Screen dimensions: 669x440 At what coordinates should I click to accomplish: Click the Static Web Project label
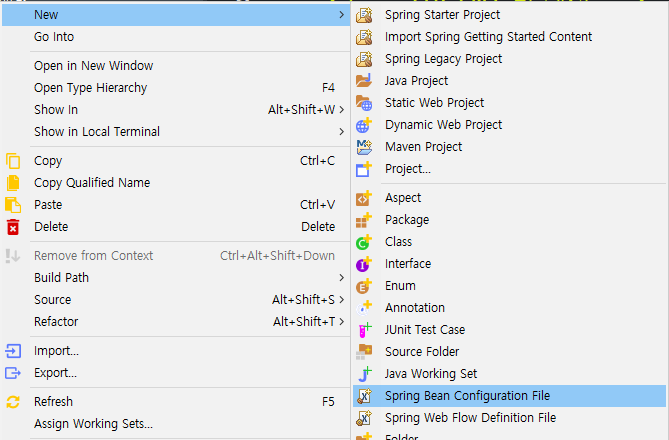tap(434, 103)
